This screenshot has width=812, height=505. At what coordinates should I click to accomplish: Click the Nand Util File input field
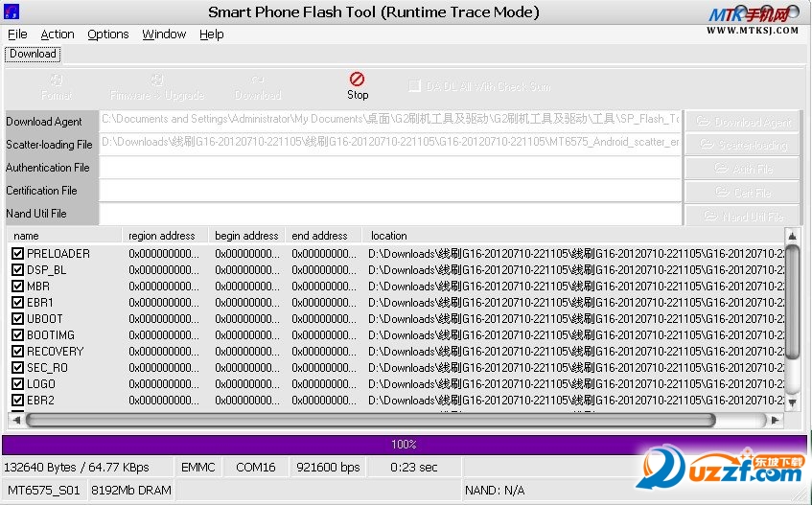pos(390,214)
